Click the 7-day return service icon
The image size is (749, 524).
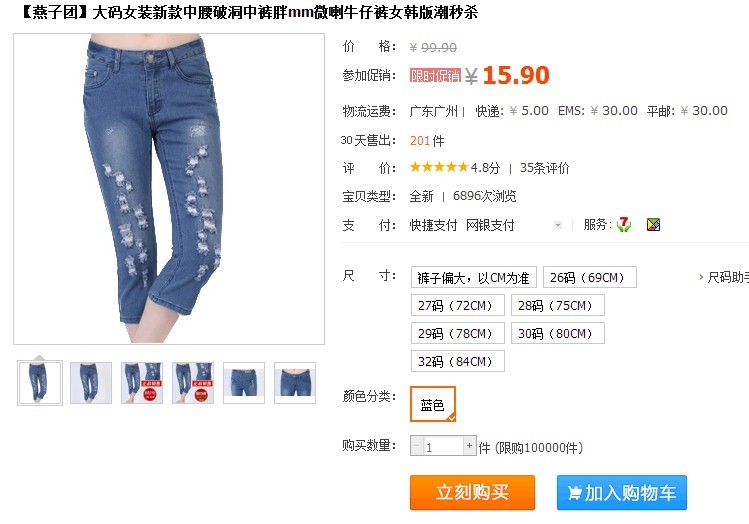tap(623, 224)
